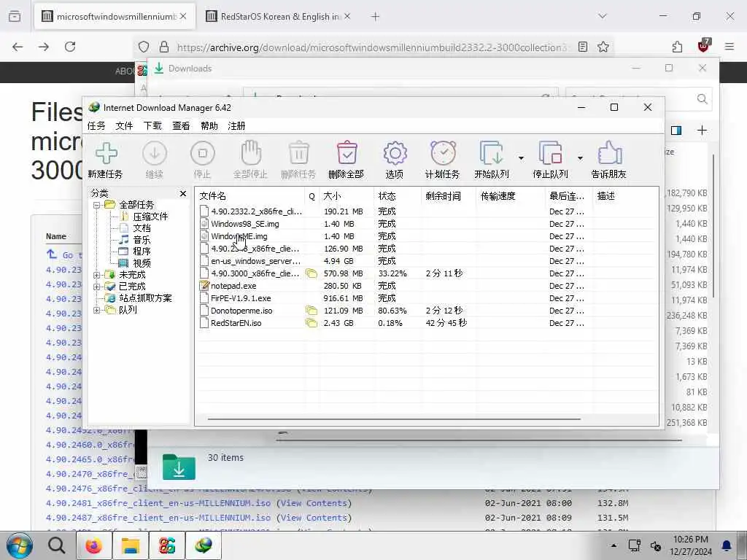The width and height of the screenshot is (747, 560).
Task: Open the Downloads (下载) menu
Action: 152,125
